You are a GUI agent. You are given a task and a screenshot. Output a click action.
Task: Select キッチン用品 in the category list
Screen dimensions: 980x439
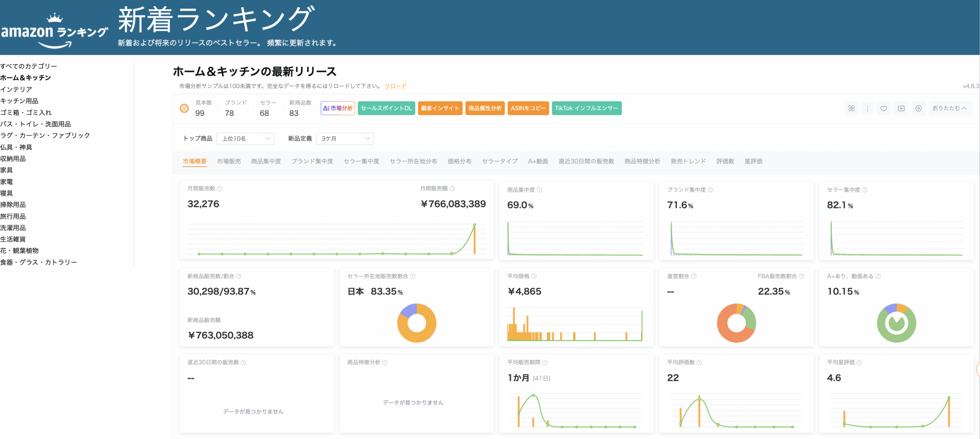[x=19, y=101]
